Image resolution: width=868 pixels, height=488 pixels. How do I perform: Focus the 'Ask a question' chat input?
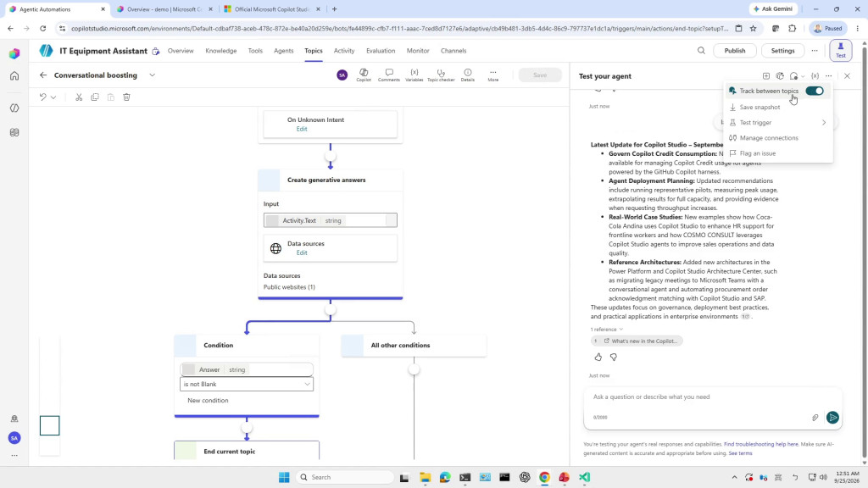712,397
